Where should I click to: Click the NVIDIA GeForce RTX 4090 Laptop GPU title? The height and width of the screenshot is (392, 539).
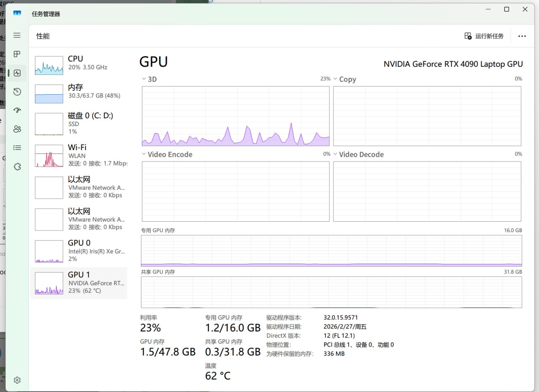pyautogui.click(x=453, y=64)
